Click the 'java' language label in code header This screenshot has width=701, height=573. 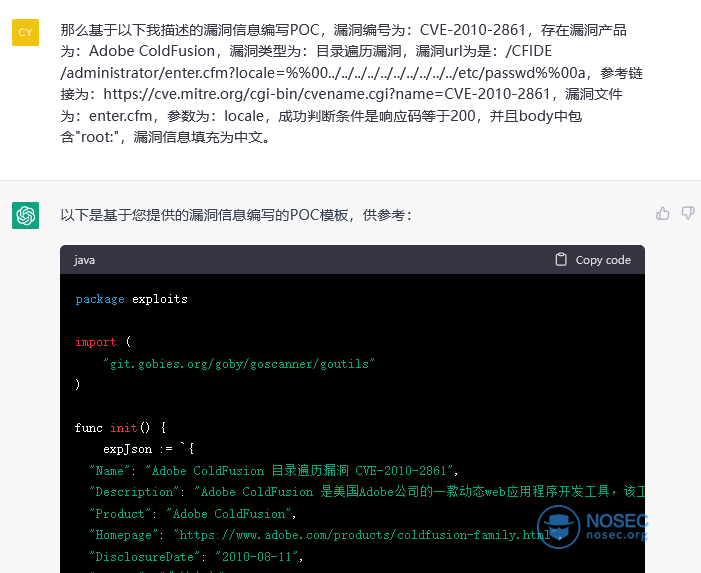click(x=84, y=260)
